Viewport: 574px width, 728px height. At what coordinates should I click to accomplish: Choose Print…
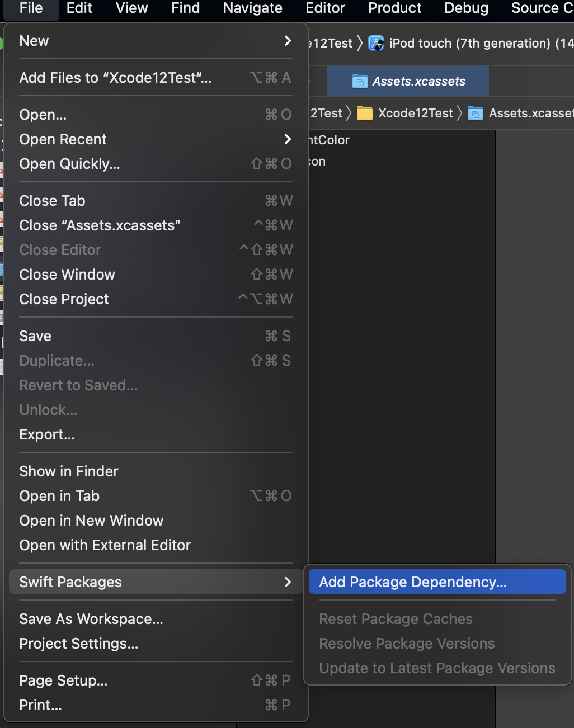tap(156, 705)
